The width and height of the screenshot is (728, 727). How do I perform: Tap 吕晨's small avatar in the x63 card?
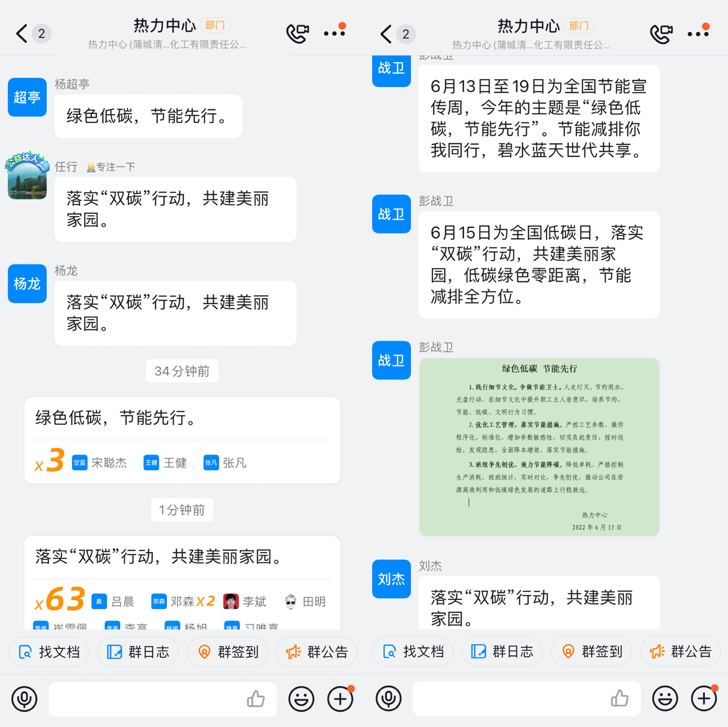99,602
